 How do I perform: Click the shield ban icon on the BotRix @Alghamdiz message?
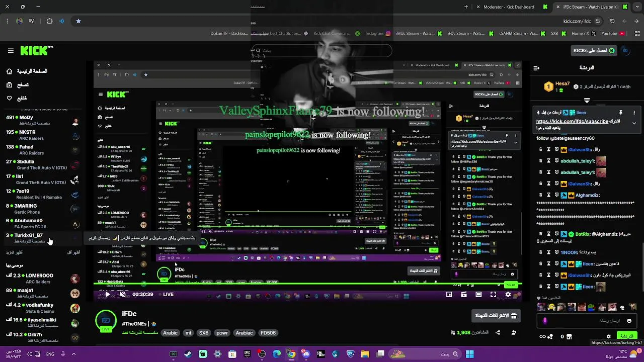pyautogui.click(x=556, y=234)
